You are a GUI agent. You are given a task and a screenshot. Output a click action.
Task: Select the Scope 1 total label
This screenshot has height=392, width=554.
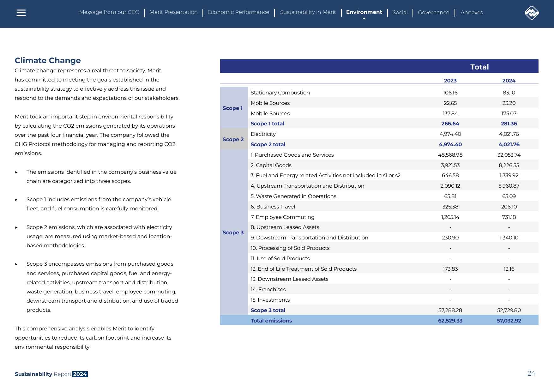(267, 124)
